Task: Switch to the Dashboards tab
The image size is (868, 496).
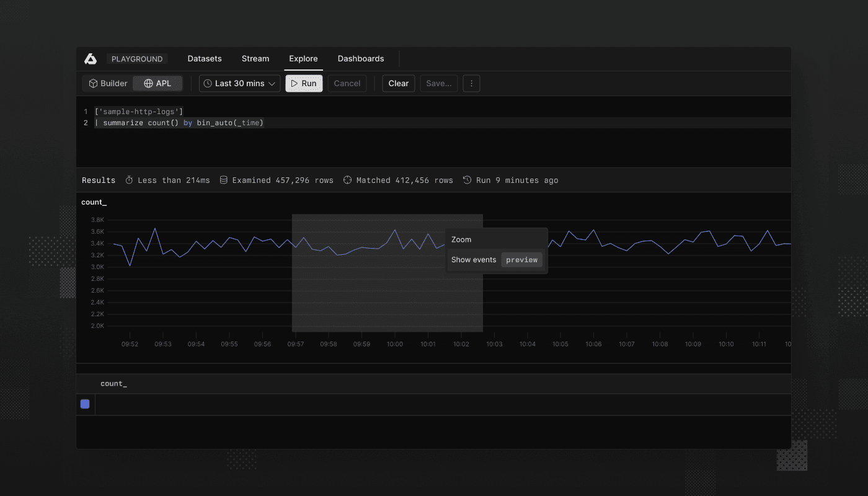Action: tap(361, 58)
